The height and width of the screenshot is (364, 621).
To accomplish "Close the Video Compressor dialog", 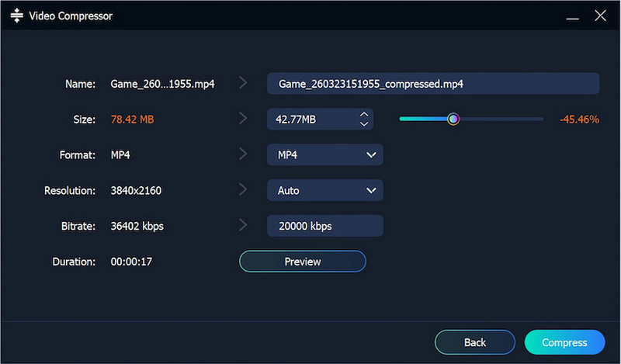I will (599, 16).
